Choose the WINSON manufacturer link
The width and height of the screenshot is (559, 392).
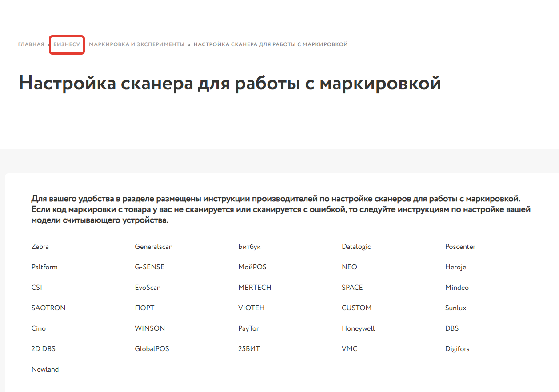[x=150, y=328]
